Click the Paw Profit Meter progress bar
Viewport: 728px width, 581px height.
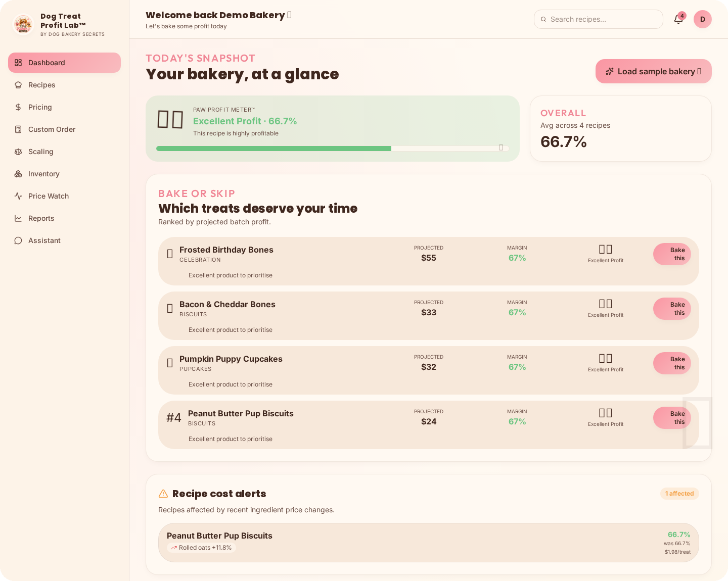[333, 149]
